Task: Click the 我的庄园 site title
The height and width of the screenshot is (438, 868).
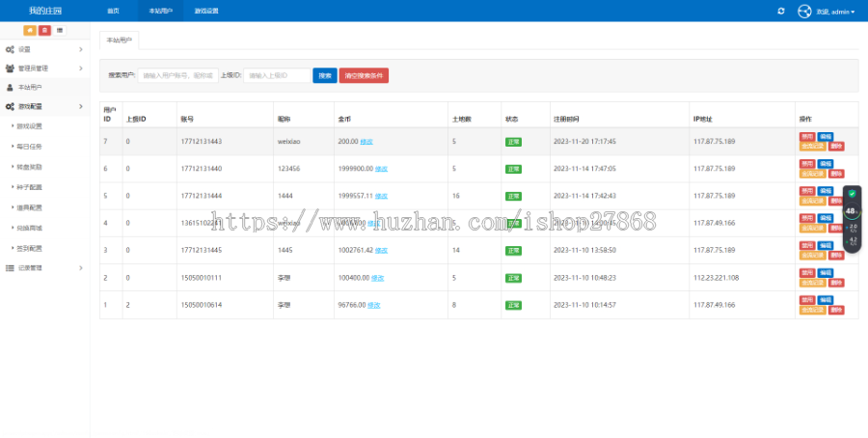Action: 44,11
